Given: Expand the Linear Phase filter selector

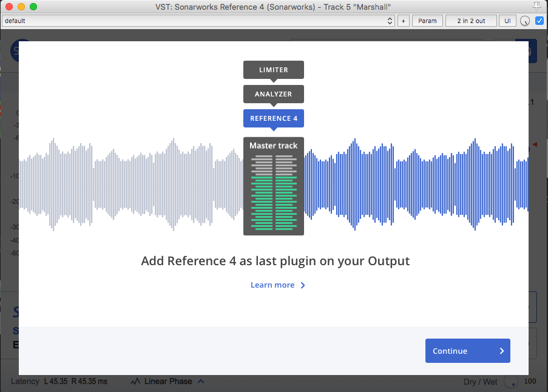Looking at the screenshot, I should point(167,381).
